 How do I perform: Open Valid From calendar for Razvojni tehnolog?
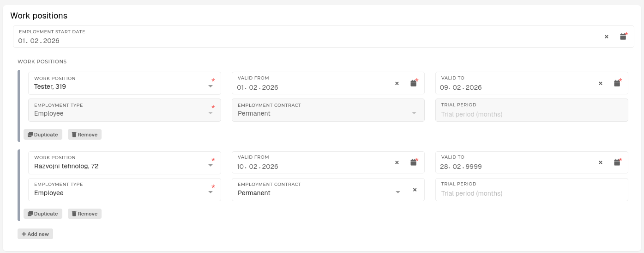[414, 162]
